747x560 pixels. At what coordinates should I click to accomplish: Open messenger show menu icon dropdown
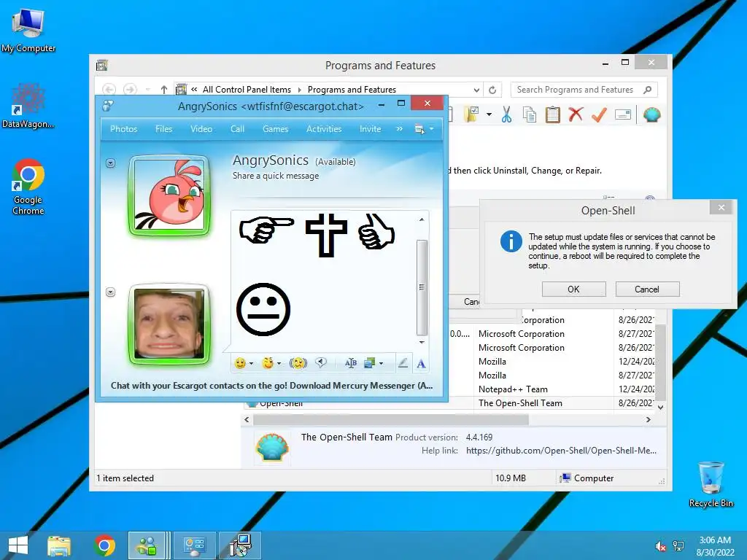coord(424,129)
